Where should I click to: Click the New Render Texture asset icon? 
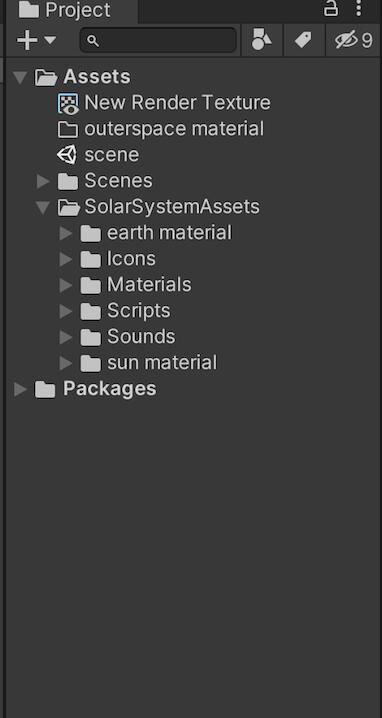pyautogui.click(x=68, y=103)
